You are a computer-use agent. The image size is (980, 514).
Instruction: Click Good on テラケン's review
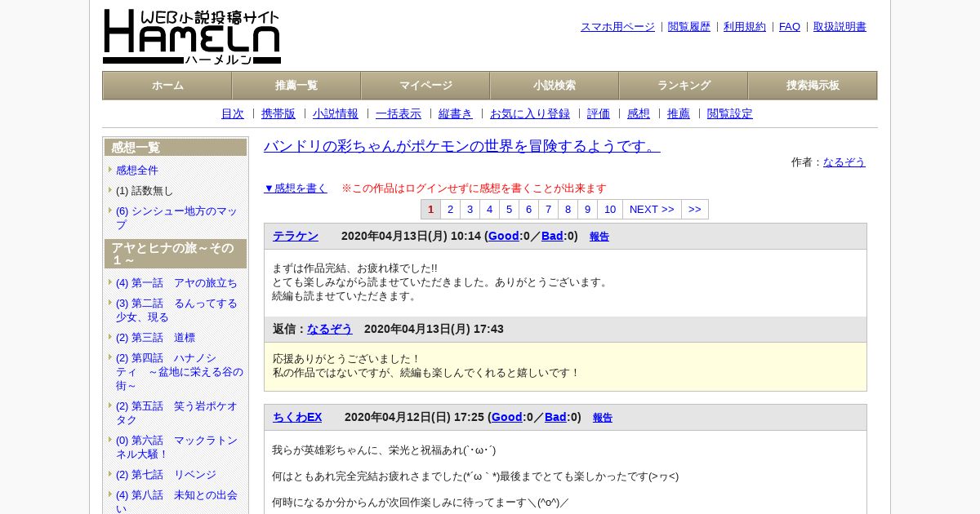[504, 236]
